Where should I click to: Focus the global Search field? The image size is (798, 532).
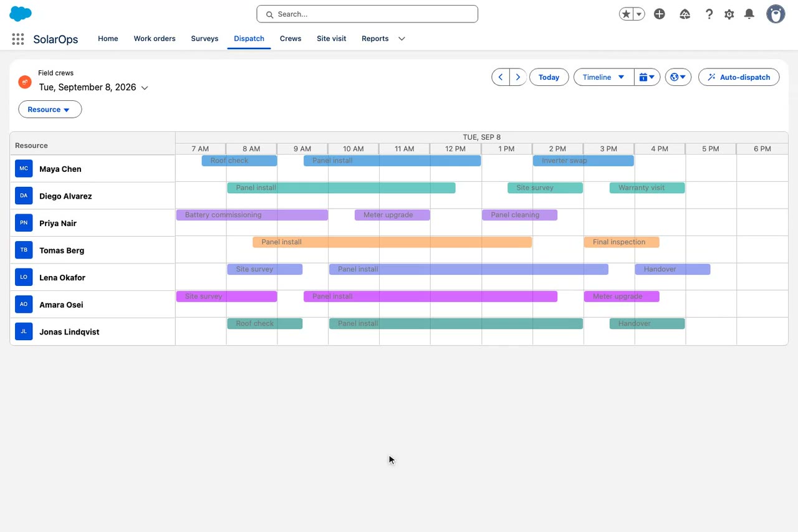click(367, 14)
